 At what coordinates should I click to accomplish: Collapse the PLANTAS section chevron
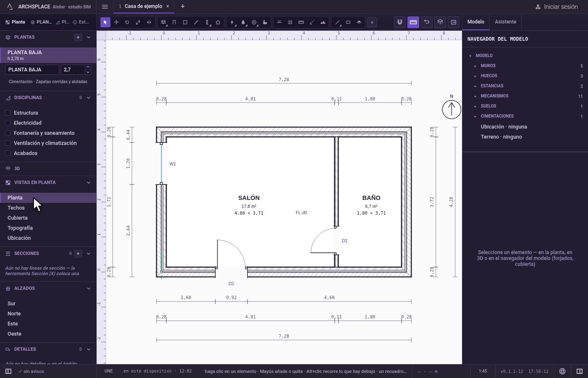[x=89, y=37]
